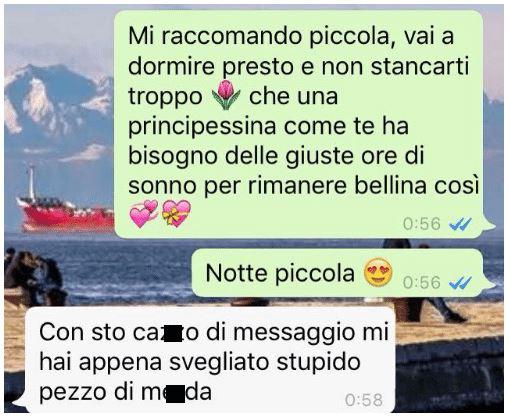This screenshot has width=510, height=416.
Task: Select the 0:56 timestamp beside Notte piccola
Action: [422, 283]
